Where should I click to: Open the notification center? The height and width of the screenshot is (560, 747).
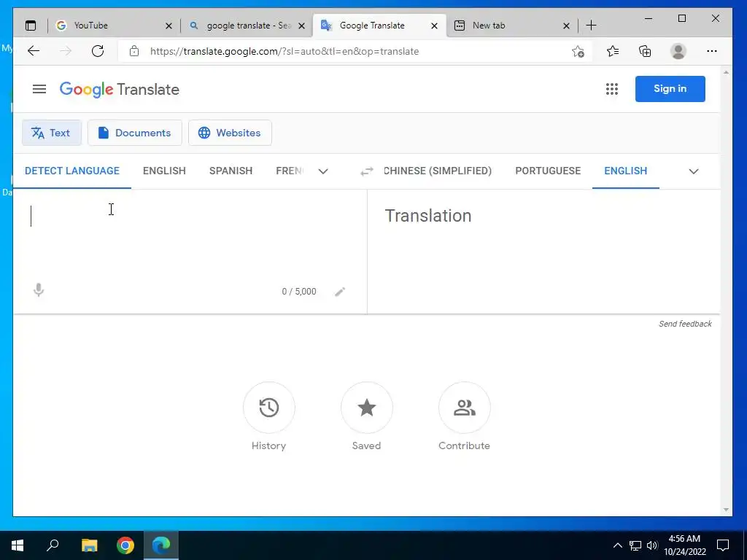point(723,545)
